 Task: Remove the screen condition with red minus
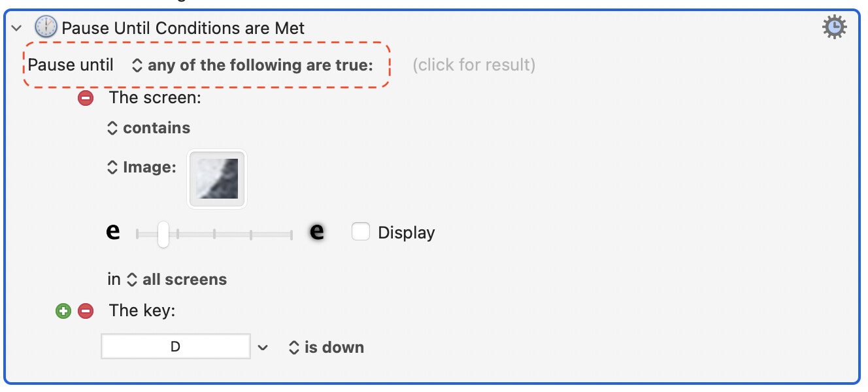tap(86, 99)
